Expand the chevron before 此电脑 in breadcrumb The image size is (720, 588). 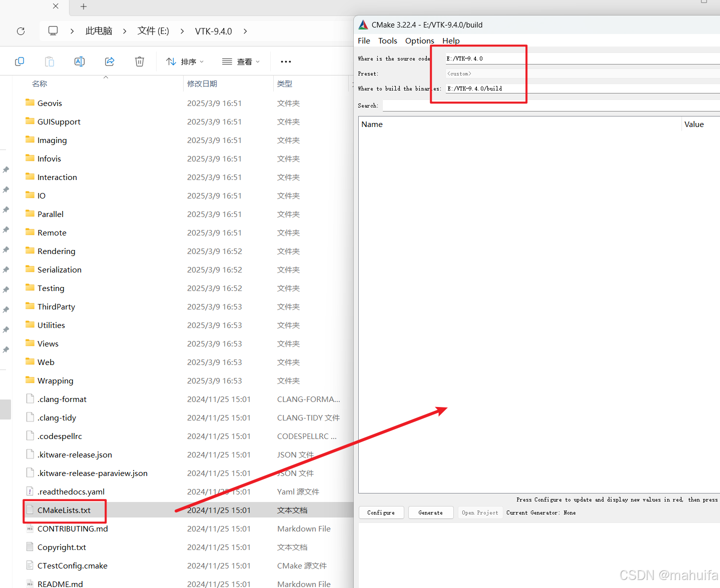pyautogui.click(x=72, y=31)
